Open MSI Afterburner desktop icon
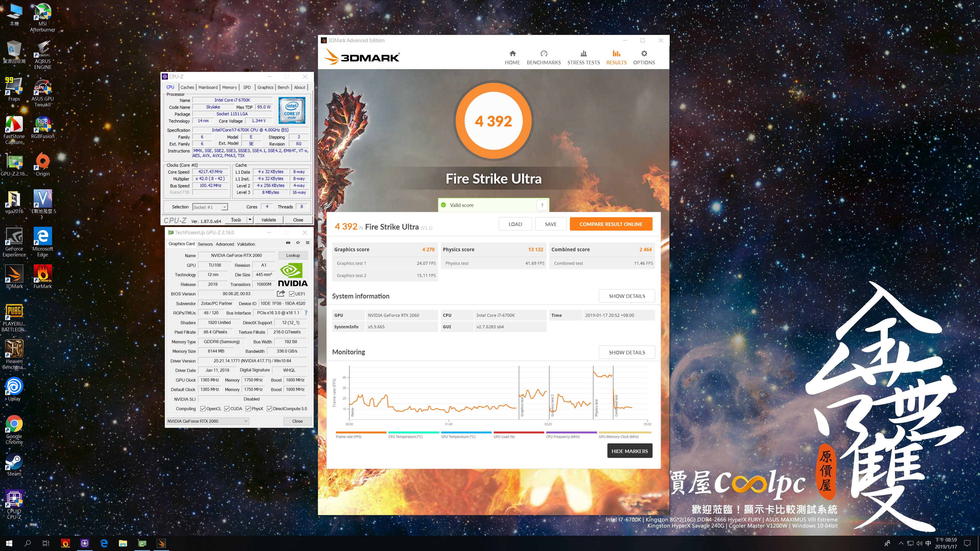Viewport: 980px width, 551px height. 43,18
